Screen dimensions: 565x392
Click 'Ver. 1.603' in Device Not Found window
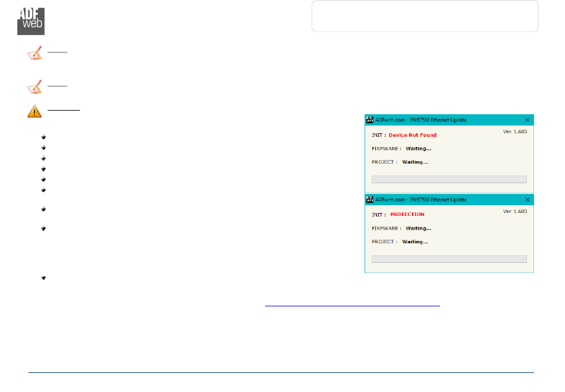click(x=515, y=132)
